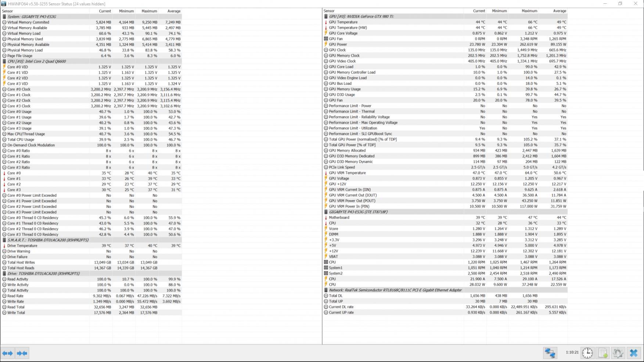The height and width of the screenshot is (362, 644).
Task: Click the GPU +12V lightning icon
Action: pyautogui.click(x=326, y=184)
